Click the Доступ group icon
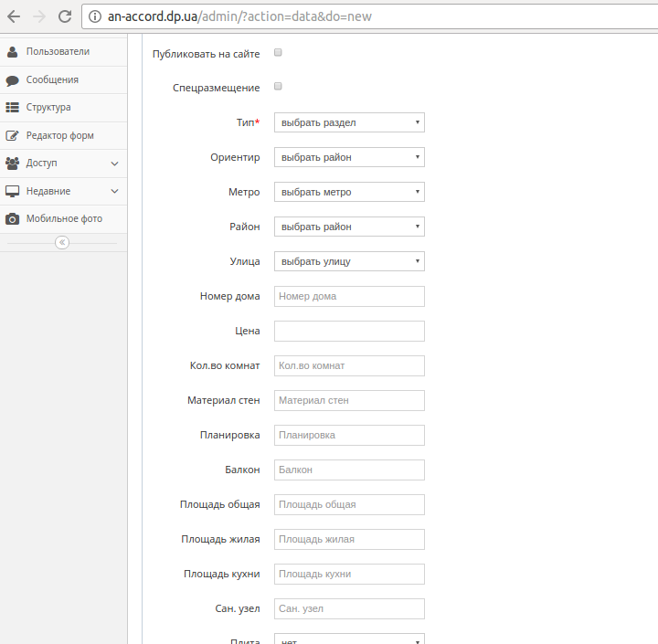The image size is (658, 644). click(12, 164)
